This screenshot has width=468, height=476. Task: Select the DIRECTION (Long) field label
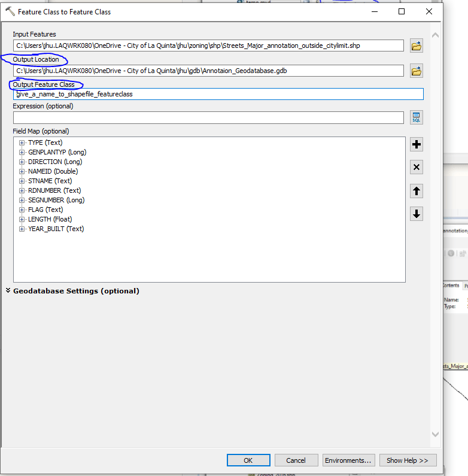[x=55, y=162]
